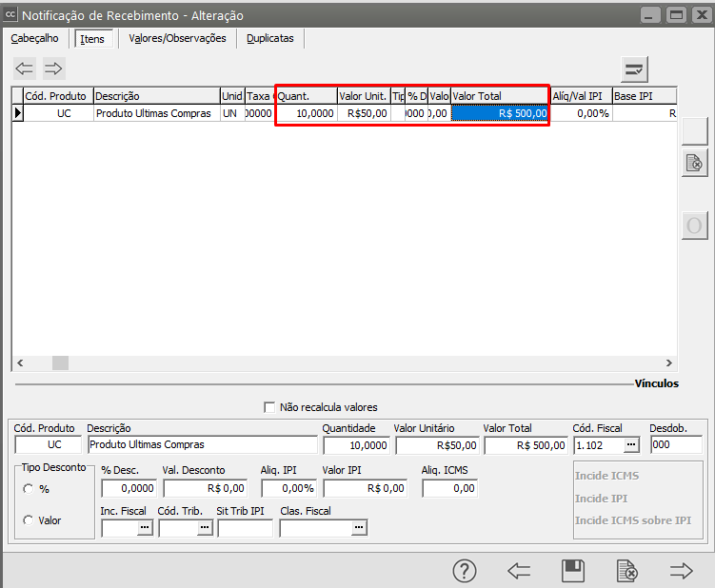The width and height of the screenshot is (715, 588).
Task: Click the next item arrow above the grid
Action: [54, 69]
